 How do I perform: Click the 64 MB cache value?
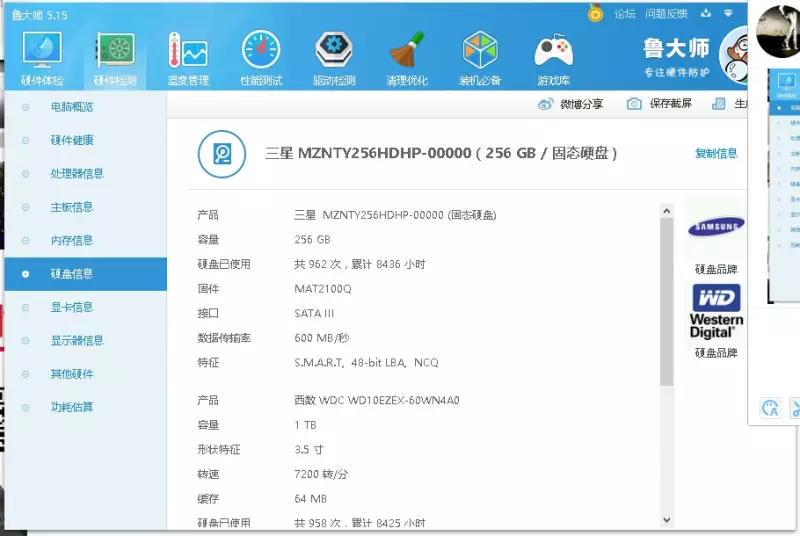[x=310, y=499]
